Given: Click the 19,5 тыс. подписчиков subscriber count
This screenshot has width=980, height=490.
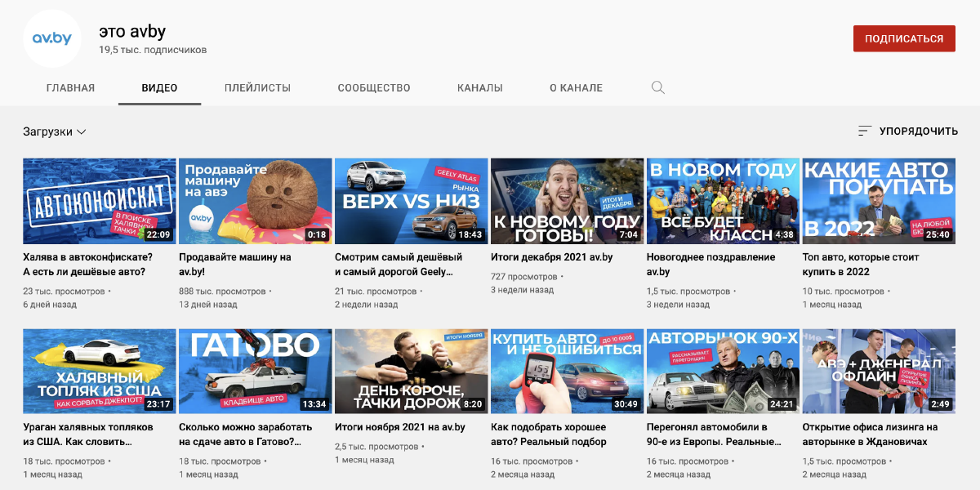Looking at the screenshot, I should (153, 50).
